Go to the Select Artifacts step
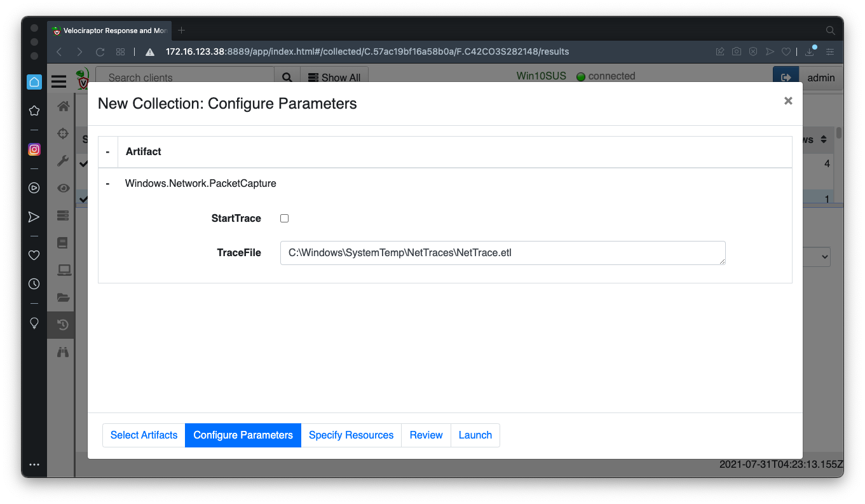Image resolution: width=865 pixels, height=504 pixels. [144, 435]
